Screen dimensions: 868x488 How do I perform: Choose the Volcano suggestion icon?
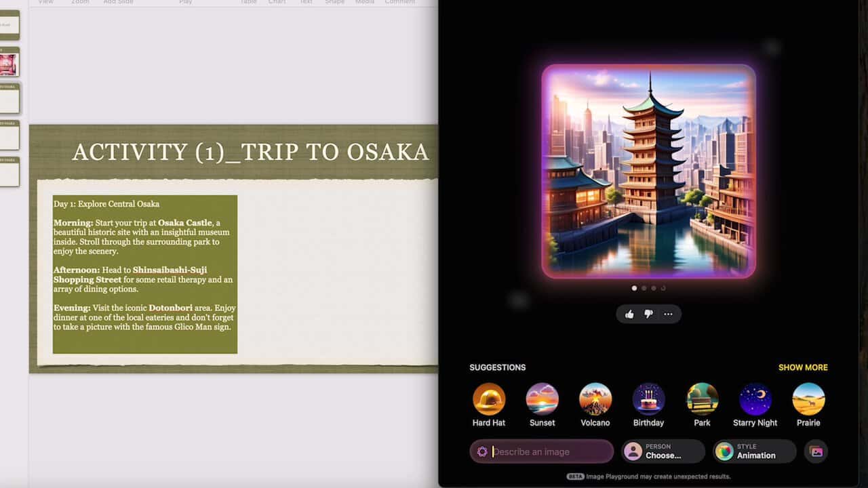pyautogui.click(x=595, y=399)
